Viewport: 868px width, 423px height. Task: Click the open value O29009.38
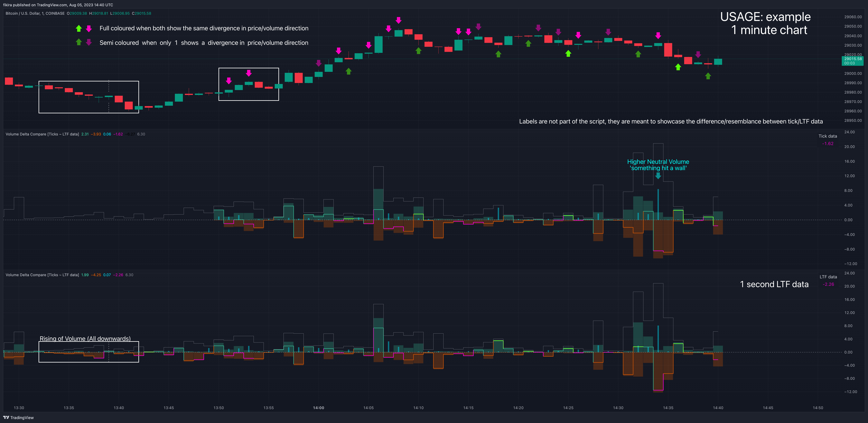[x=77, y=14]
